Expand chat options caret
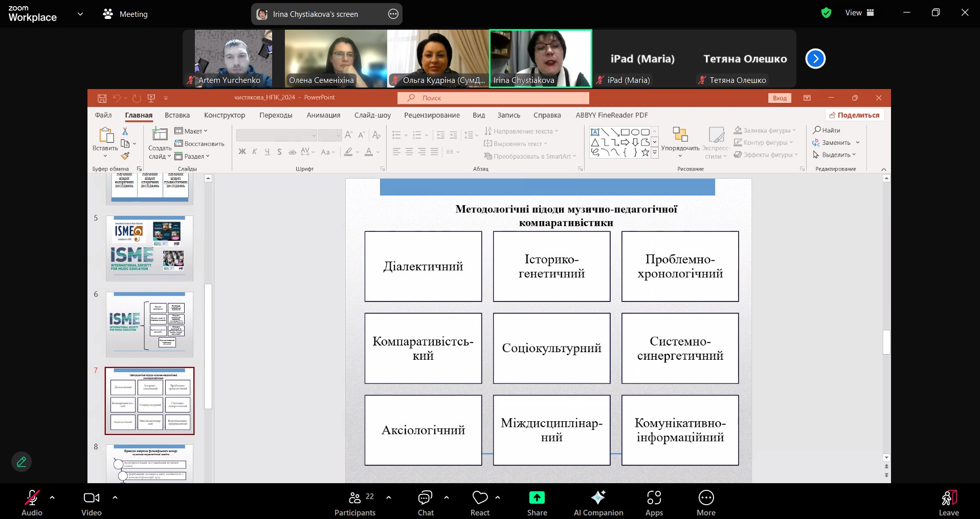Viewport: 980px width, 519px height. tap(447, 497)
